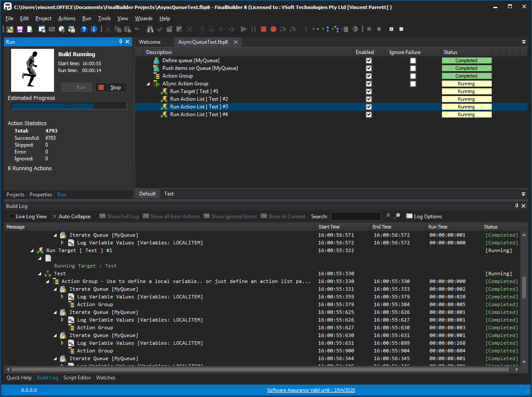This screenshot has height=397, width=532.
Task: Uncheck the Auto Collapse checkbox
Action: [x=54, y=217]
